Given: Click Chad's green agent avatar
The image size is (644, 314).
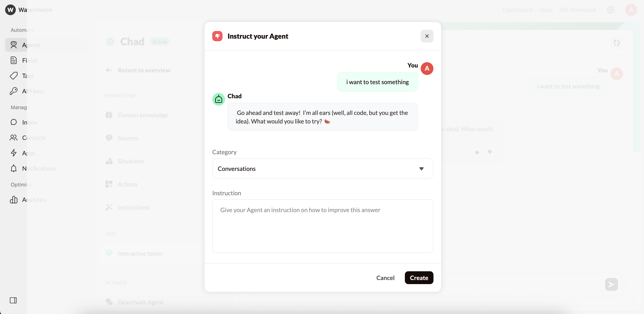Looking at the screenshot, I should click(x=218, y=100).
